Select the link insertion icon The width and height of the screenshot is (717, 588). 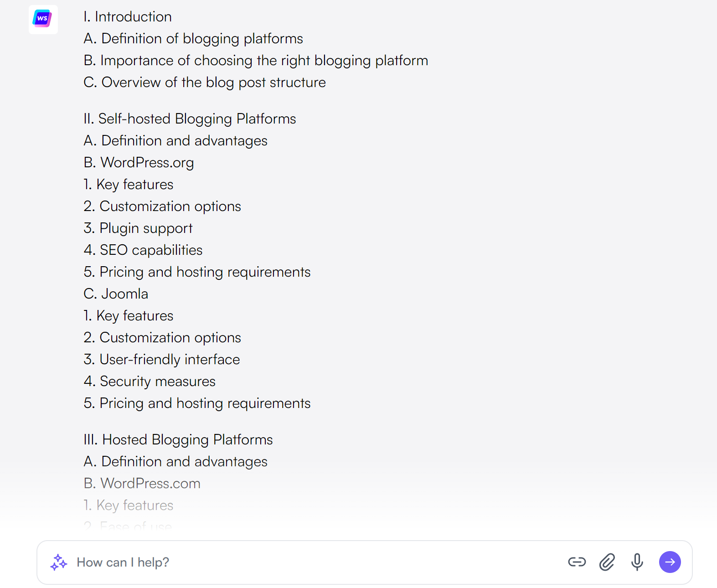(577, 562)
